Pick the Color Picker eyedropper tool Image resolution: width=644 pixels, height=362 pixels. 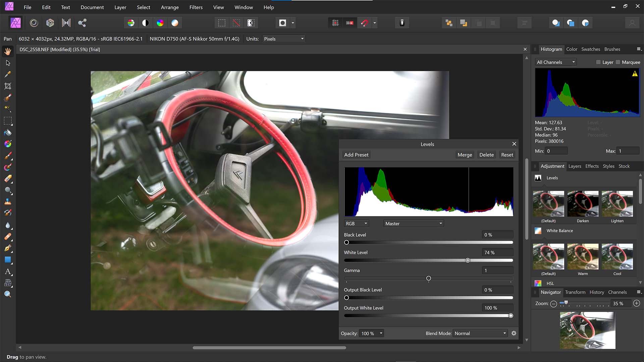pyautogui.click(x=8, y=74)
